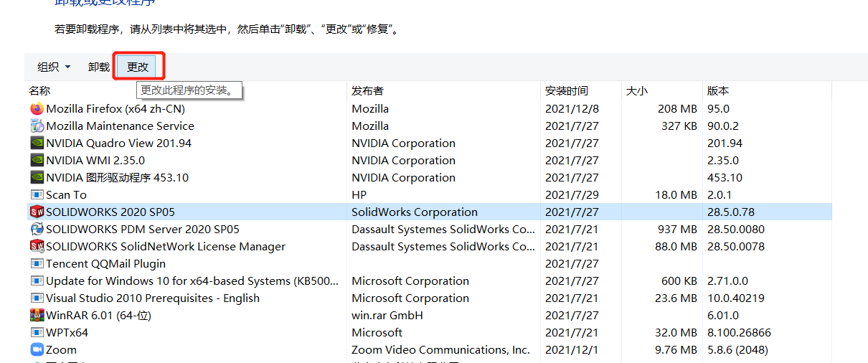The height and width of the screenshot is (363, 868).
Task: Click the SolidNetWork License Manager icon
Action: pos(37,247)
